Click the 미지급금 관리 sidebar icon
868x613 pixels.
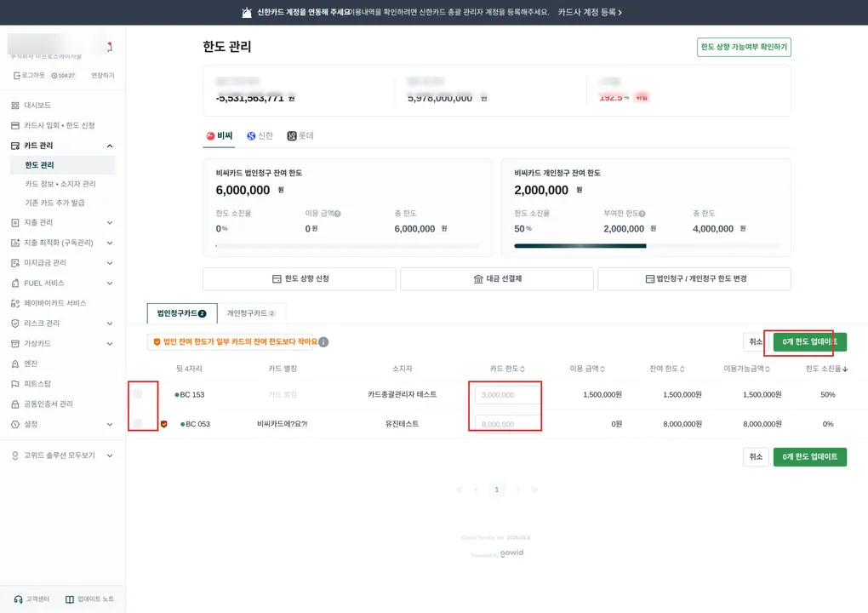[15, 263]
